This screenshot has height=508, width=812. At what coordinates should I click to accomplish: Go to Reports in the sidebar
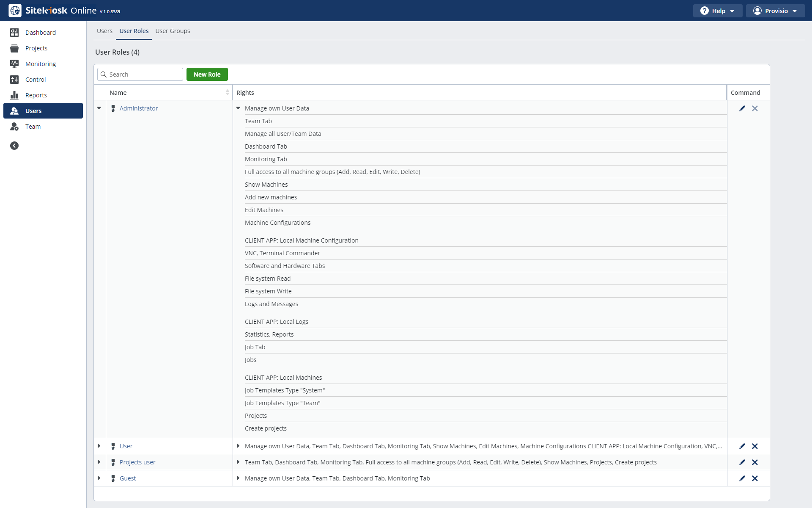click(x=36, y=95)
